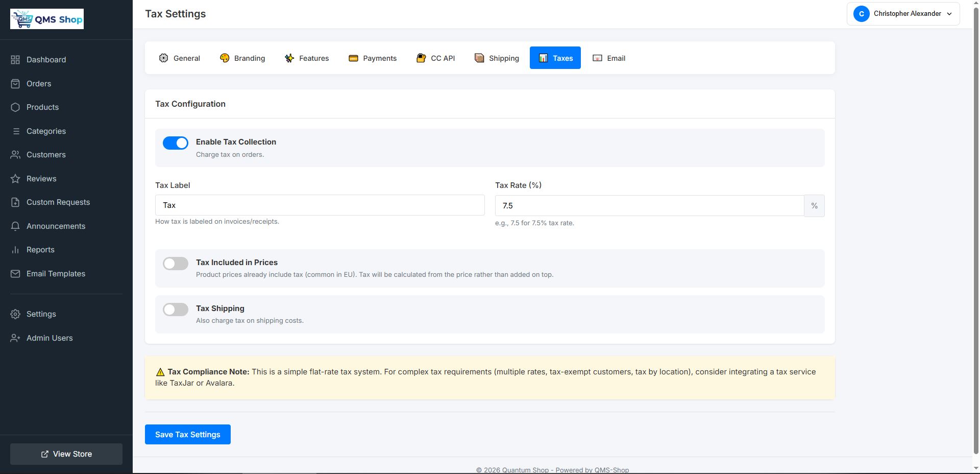
Task: Disable the Enable Tax Collection toggle
Action: point(175,143)
